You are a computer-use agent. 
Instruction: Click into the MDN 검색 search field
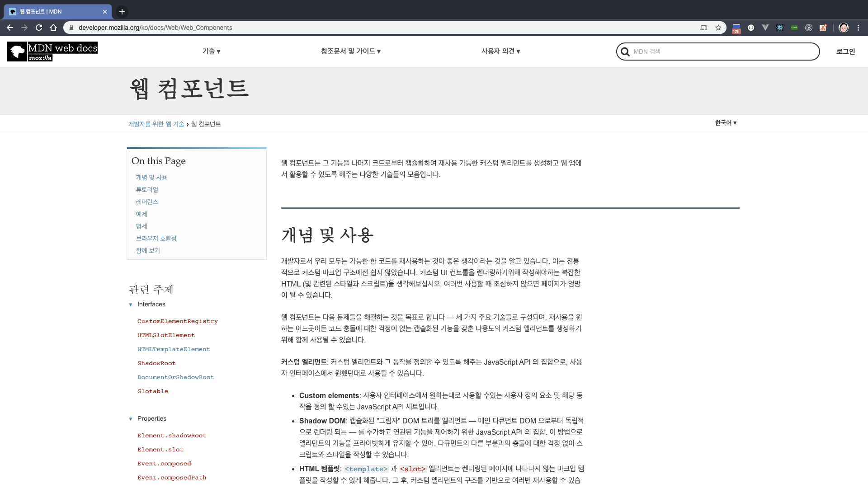pyautogui.click(x=723, y=52)
